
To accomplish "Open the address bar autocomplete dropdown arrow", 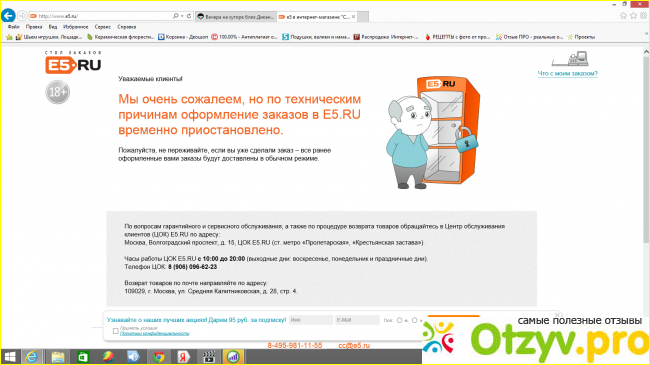I will point(182,16).
